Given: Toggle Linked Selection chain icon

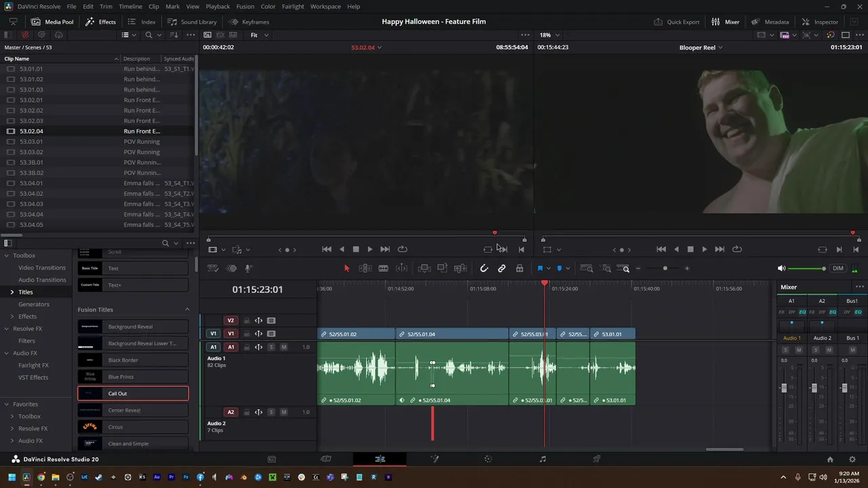Looking at the screenshot, I should (502, 268).
